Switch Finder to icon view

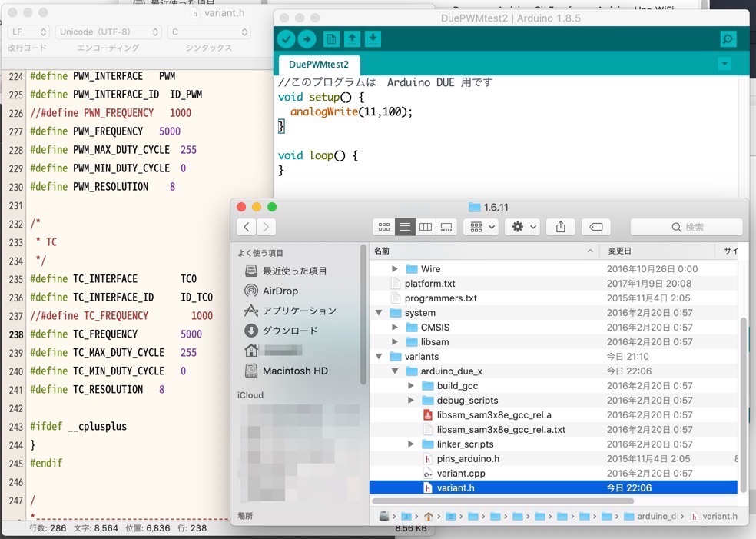coord(384,227)
